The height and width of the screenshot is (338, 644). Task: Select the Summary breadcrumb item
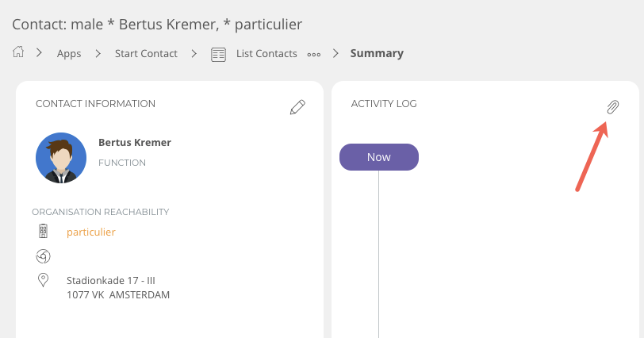coord(377,53)
